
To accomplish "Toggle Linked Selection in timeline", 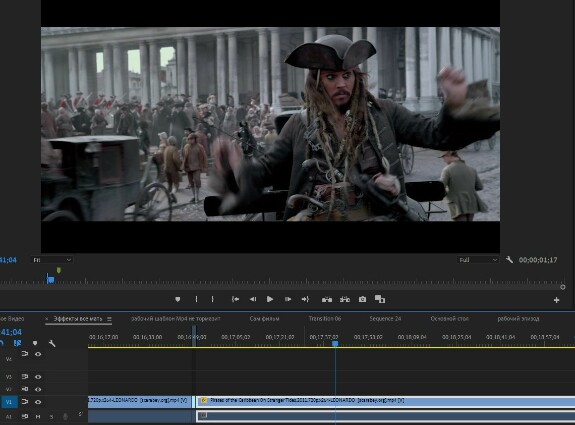I will (x=17, y=343).
